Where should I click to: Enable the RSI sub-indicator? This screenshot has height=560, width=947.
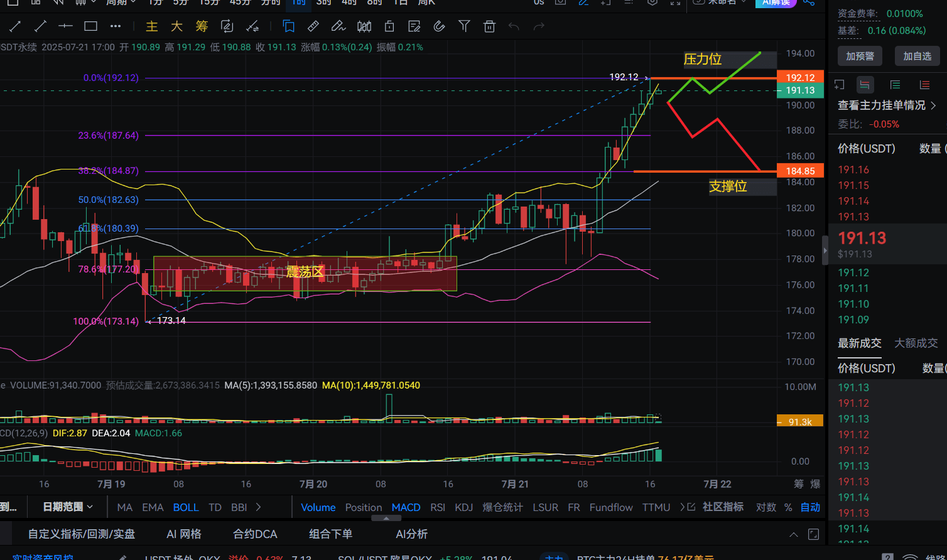coord(438,507)
